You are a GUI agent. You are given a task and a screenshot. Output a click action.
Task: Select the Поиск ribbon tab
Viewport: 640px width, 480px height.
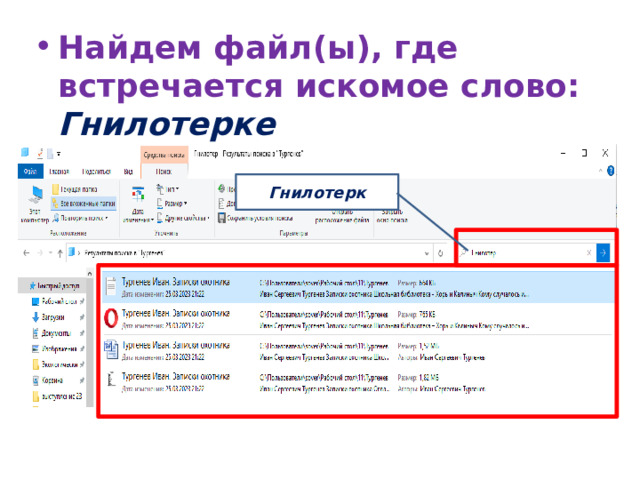tap(164, 171)
